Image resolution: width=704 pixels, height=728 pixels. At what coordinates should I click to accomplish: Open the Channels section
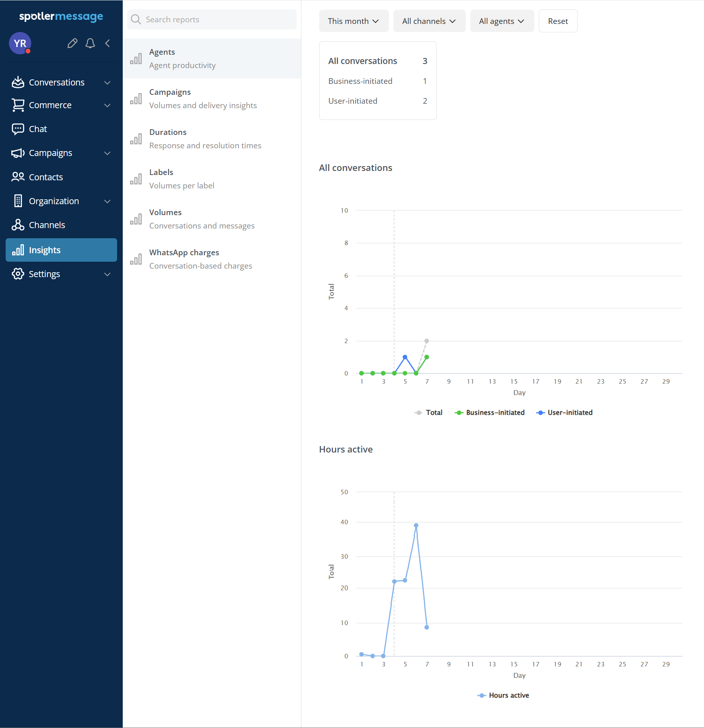(x=47, y=225)
